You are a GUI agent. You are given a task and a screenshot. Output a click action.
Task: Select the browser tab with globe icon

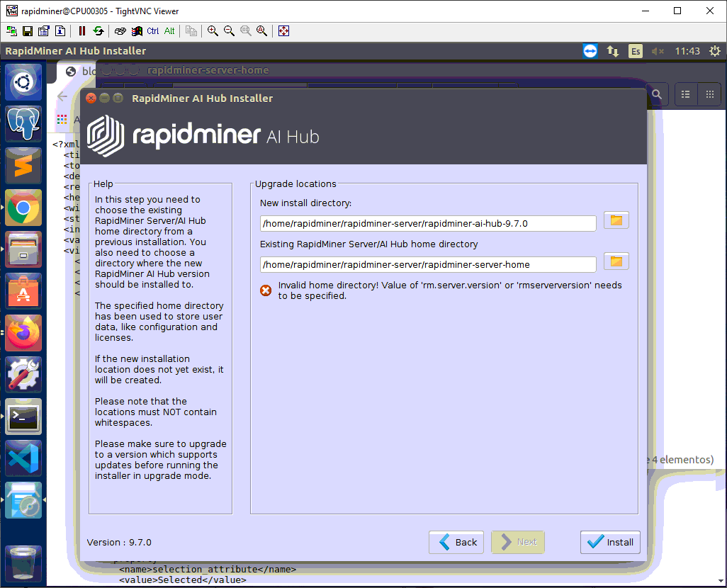pyautogui.click(x=77, y=72)
